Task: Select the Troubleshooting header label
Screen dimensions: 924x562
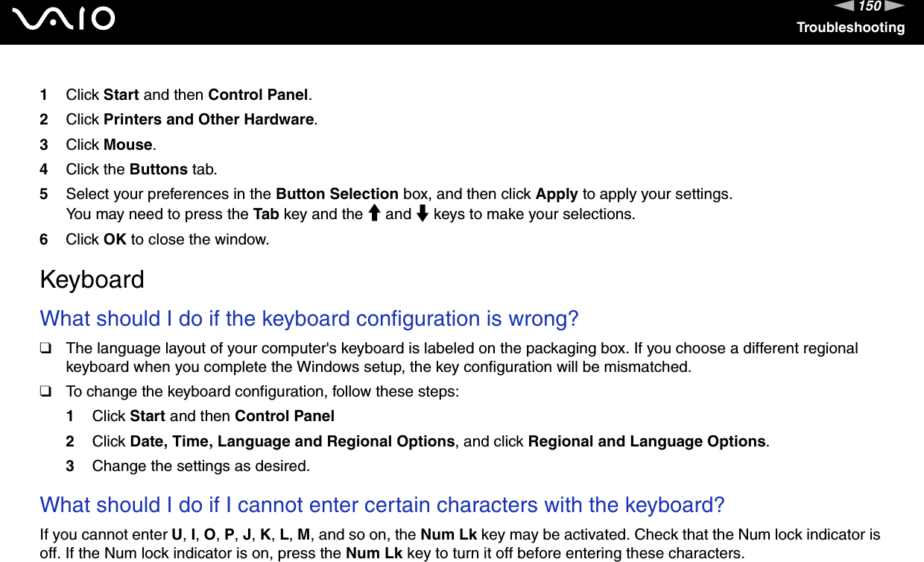Action: click(x=850, y=28)
